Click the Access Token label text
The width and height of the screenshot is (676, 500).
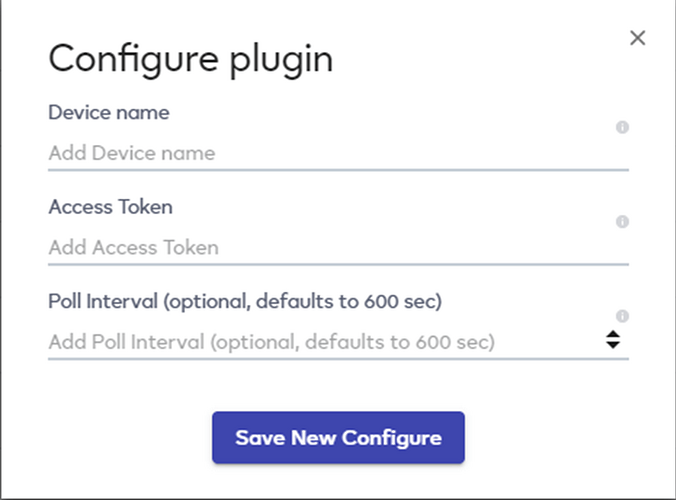(x=111, y=207)
